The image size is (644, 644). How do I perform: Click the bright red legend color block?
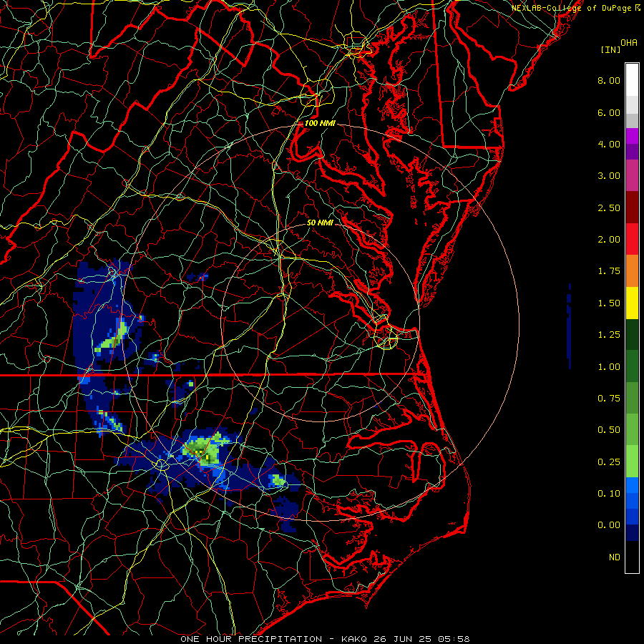tap(632, 239)
